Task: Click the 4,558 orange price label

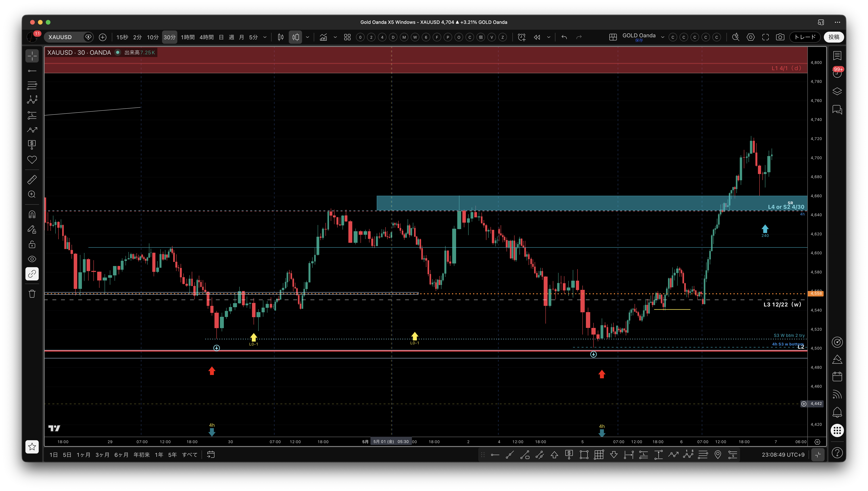Action: [816, 294]
